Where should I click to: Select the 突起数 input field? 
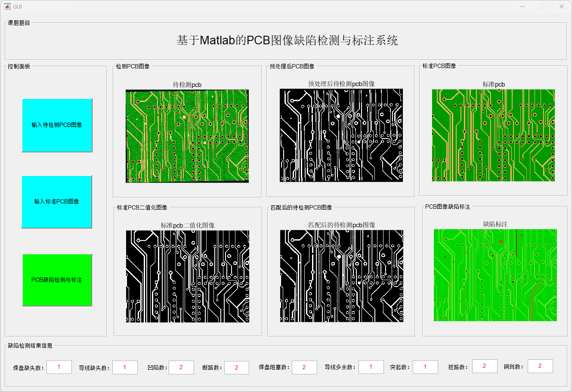(x=425, y=367)
